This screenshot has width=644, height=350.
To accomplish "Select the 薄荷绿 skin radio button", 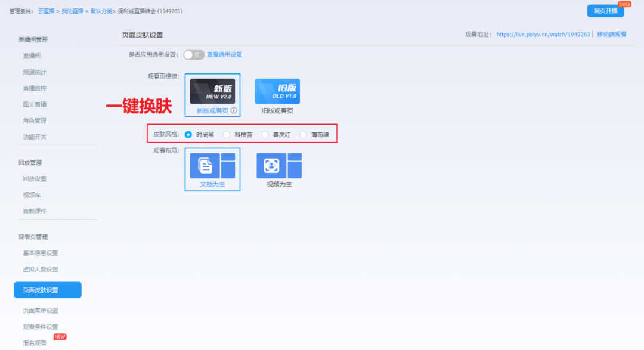I will (x=303, y=135).
